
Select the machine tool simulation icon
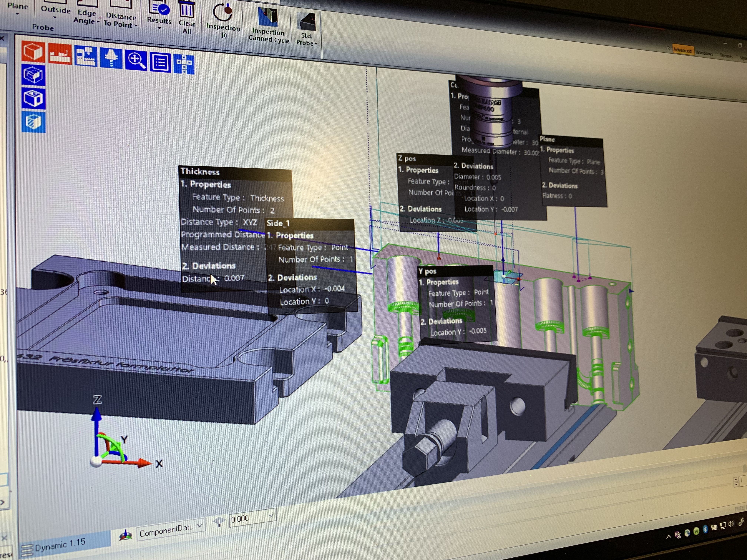click(86, 56)
